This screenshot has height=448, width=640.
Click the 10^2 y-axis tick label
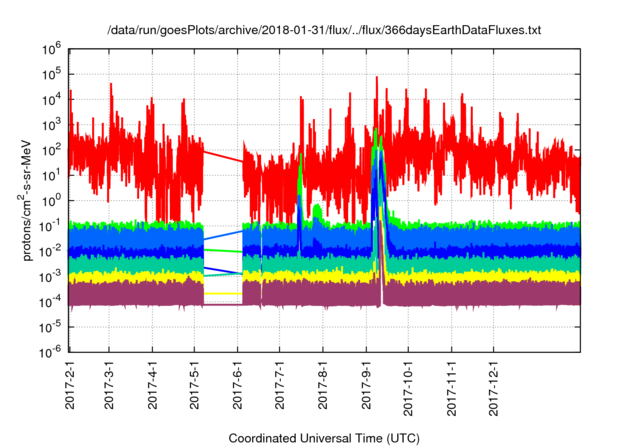(x=51, y=151)
